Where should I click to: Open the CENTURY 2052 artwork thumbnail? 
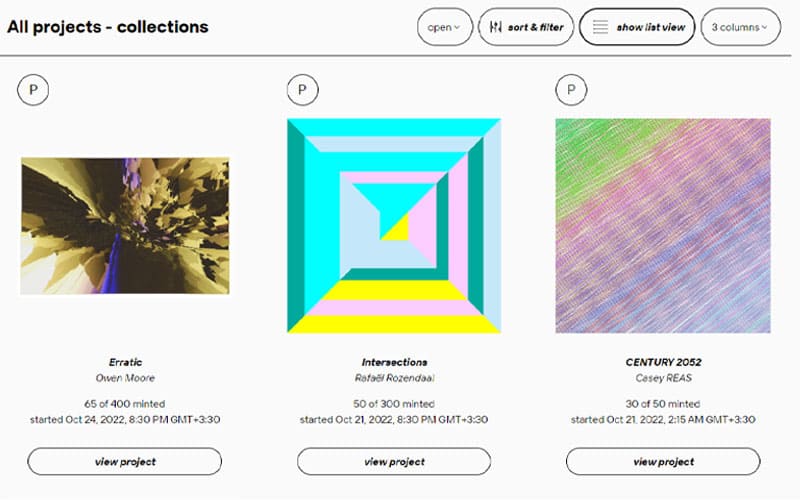tap(663, 225)
